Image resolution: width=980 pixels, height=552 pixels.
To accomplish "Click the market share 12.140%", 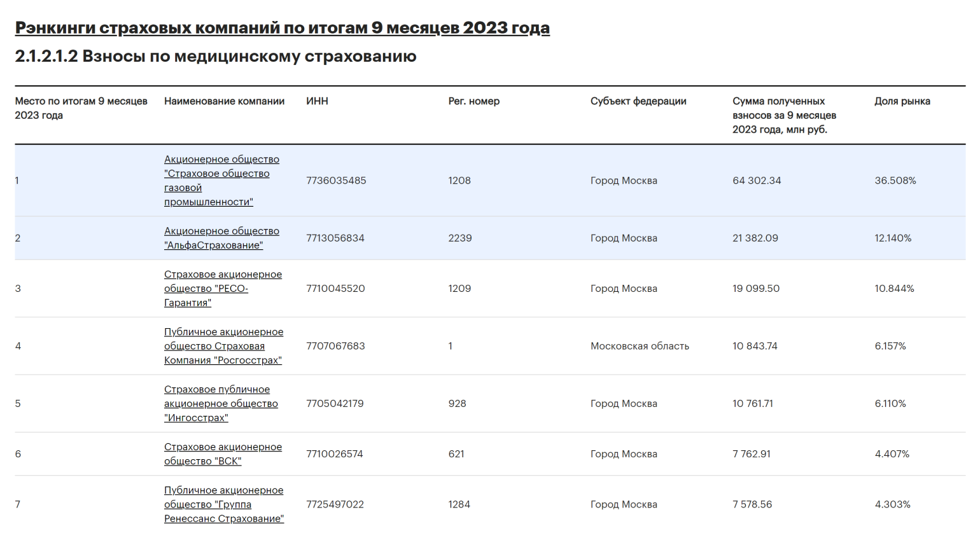I will click(x=893, y=238).
